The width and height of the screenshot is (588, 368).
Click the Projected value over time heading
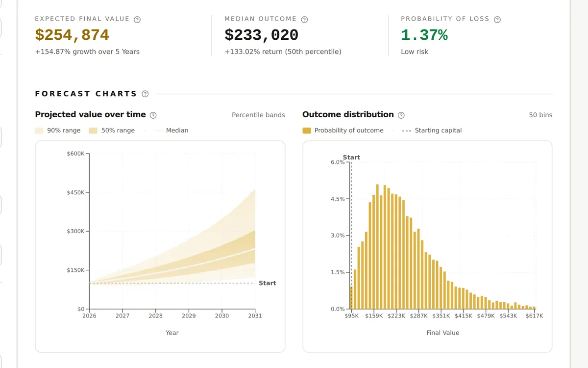coord(91,114)
